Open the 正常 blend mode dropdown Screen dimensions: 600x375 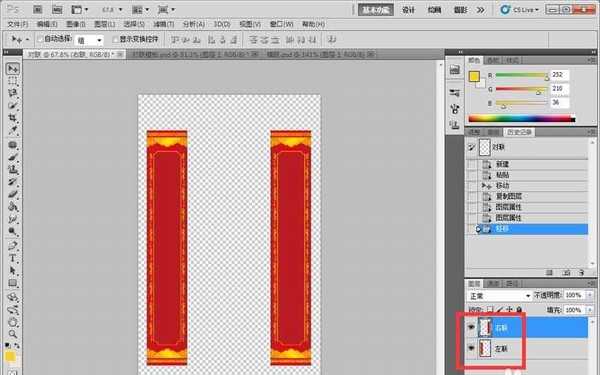(x=499, y=296)
